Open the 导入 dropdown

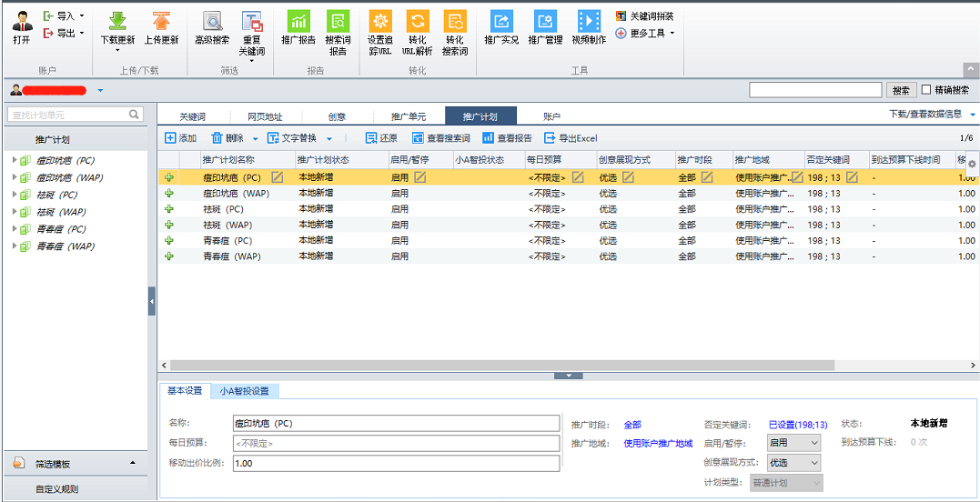click(x=82, y=15)
